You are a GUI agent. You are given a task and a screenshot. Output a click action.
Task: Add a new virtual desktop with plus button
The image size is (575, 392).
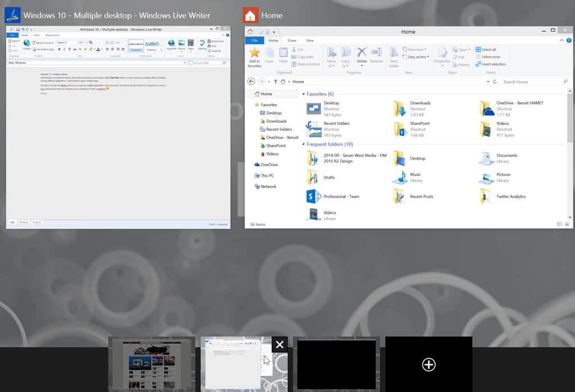click(428, 364)
